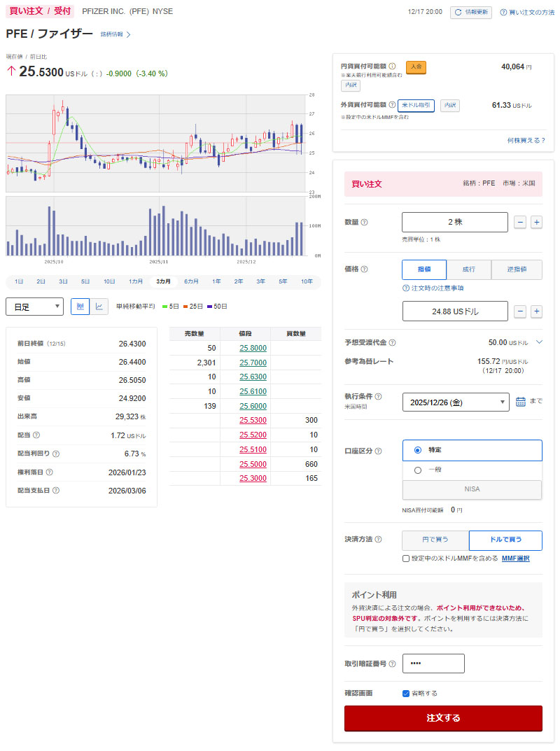Click the plus icon beside quantity
This screenshot has height=751, width=560.
(536, 222)
